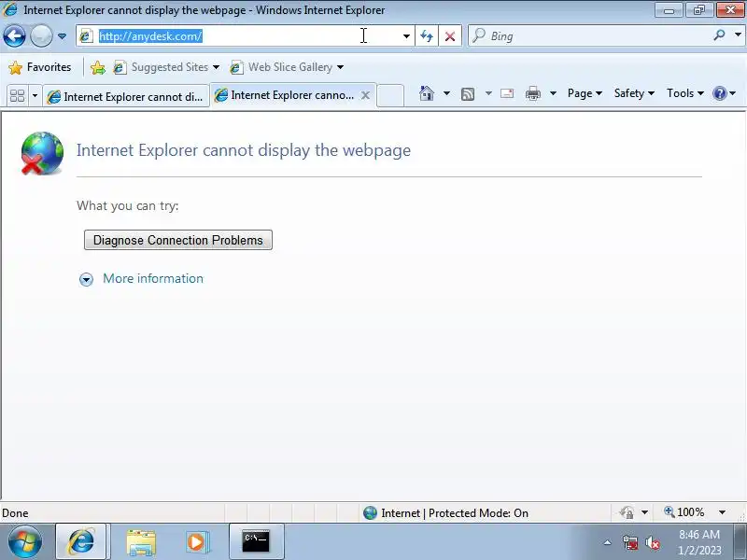
Task: Expand the zoom level dropdown arrow
Action: pos(722,512)
